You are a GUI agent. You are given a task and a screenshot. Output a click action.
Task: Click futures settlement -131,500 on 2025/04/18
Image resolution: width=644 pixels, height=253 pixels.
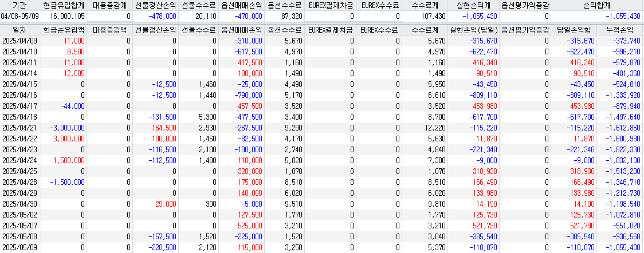(162, 117)
